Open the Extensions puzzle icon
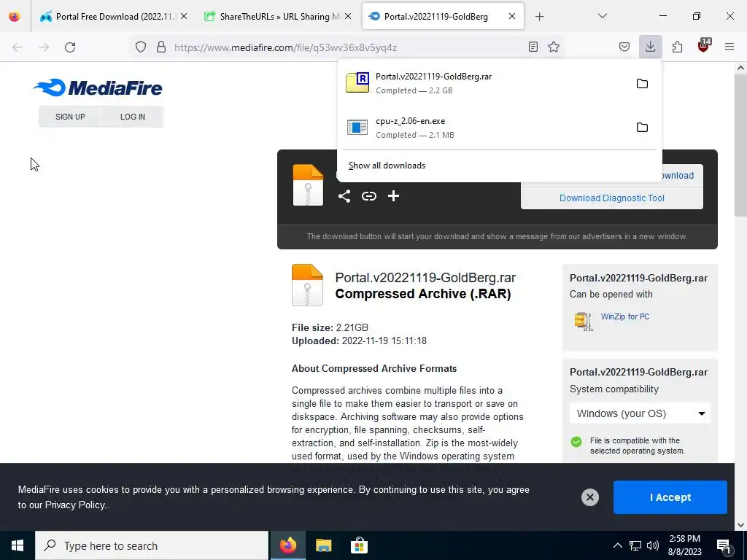 click(x=677, y=47)
